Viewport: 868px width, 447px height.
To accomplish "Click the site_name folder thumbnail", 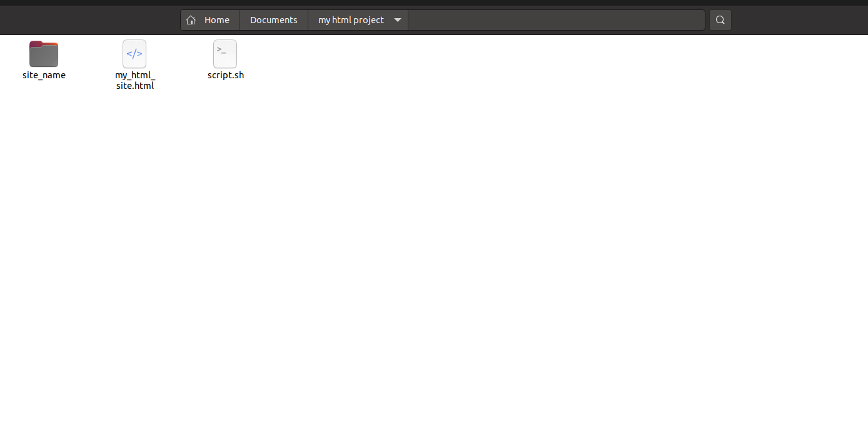I will pyautogui.click(x=43, y=54).
